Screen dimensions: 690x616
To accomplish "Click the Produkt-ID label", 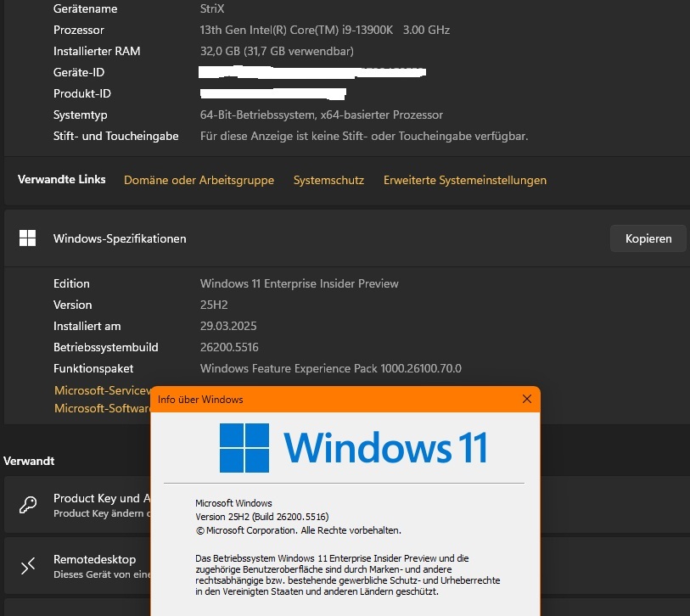I will [x=82, y=93].
